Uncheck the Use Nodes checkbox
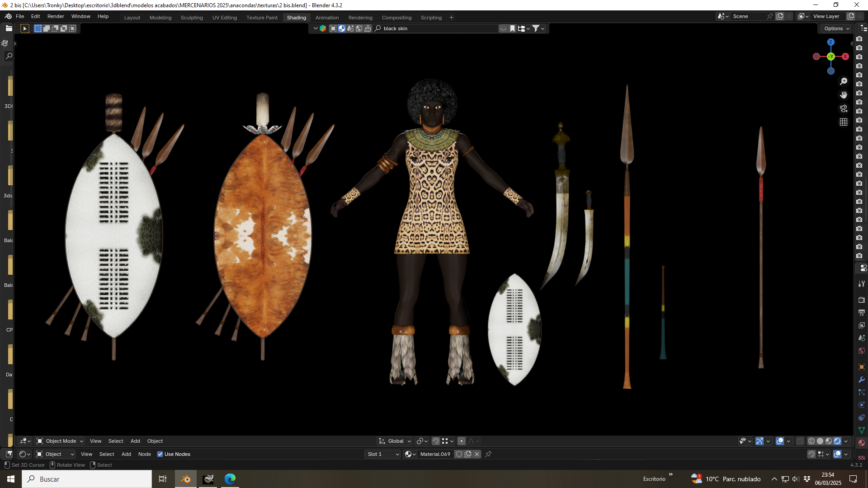This screenshot has height=488, width=868. pos(160,454)
